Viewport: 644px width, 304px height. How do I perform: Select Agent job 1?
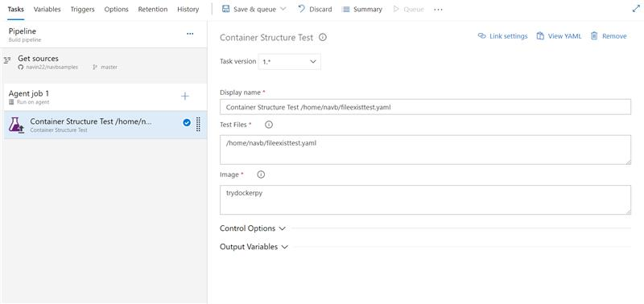[105, 97]
